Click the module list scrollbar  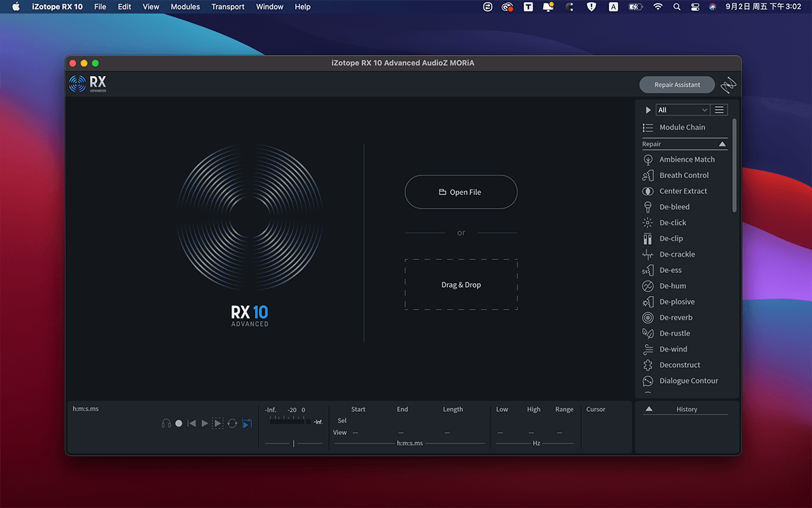point(734,166)
